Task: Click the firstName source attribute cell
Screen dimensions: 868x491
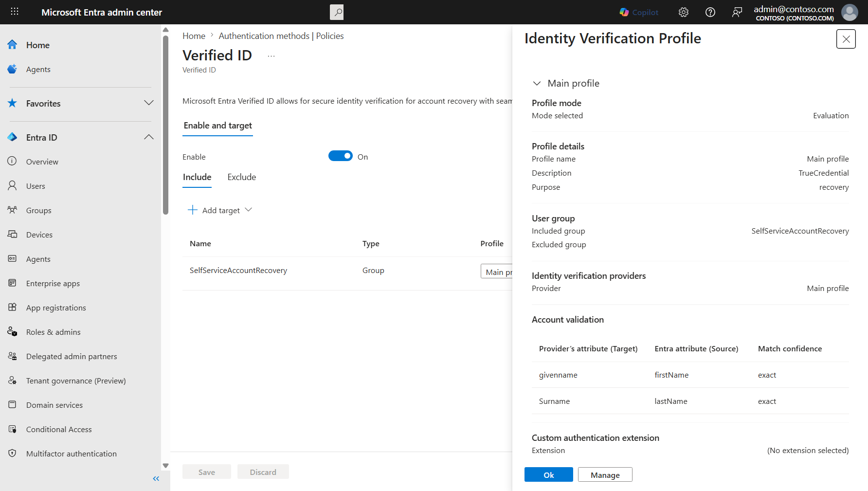Action: (671, 375)
